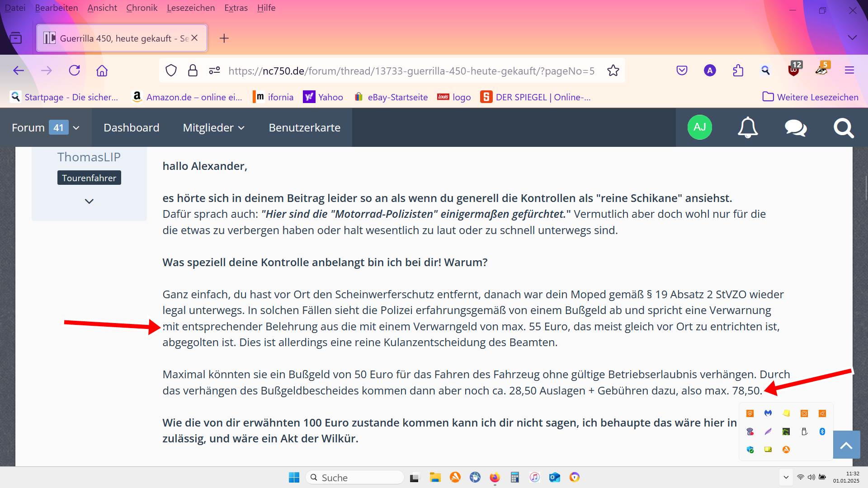Open the Pocket save icon

[x=682, y=70]
